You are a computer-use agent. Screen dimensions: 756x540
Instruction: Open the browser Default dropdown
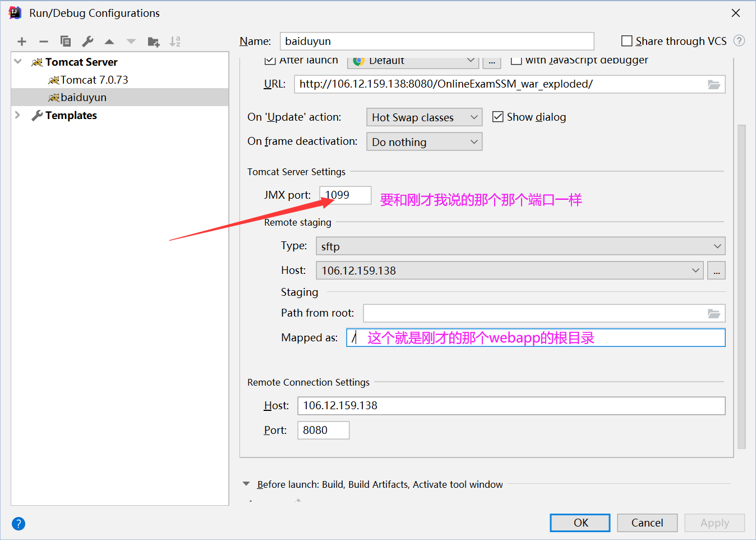[x=413, y=62]
